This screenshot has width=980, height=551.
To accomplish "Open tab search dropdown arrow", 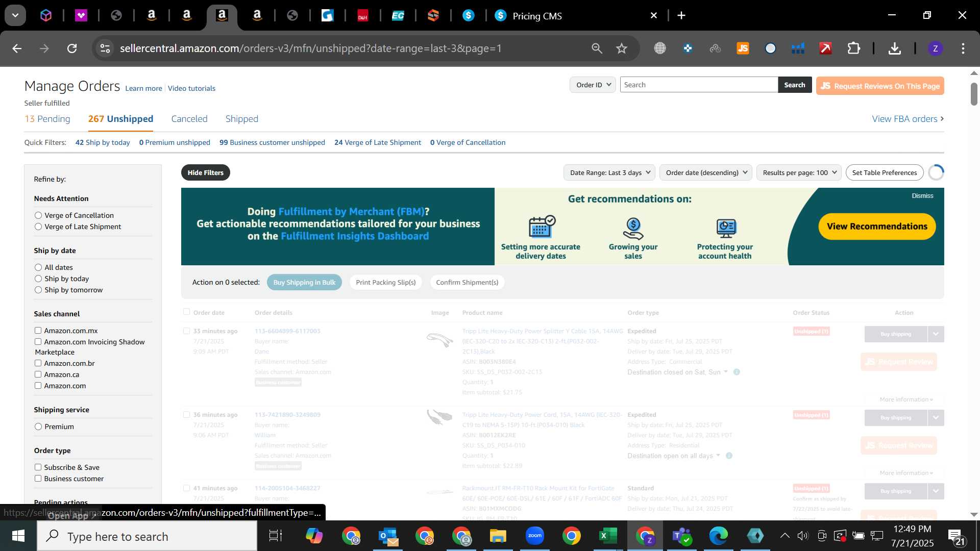I will pos(15,15).
